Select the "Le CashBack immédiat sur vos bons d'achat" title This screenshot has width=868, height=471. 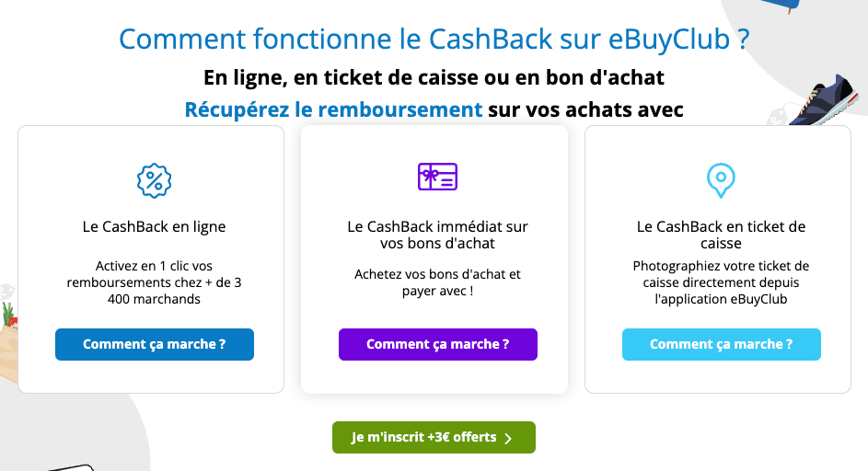pos(437,235)
